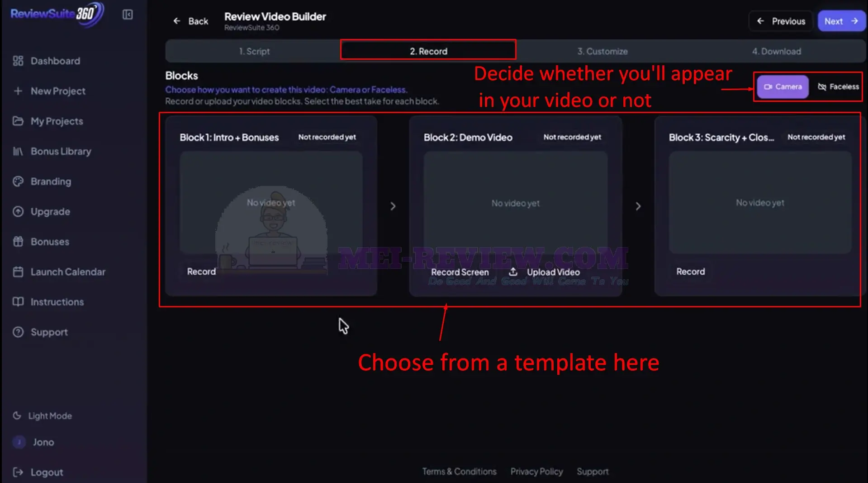The width and height of the screenshot is (868, 483).
Task: Open the Privacy Policy link
Action: pyautogui.click(x=536, y=471)
